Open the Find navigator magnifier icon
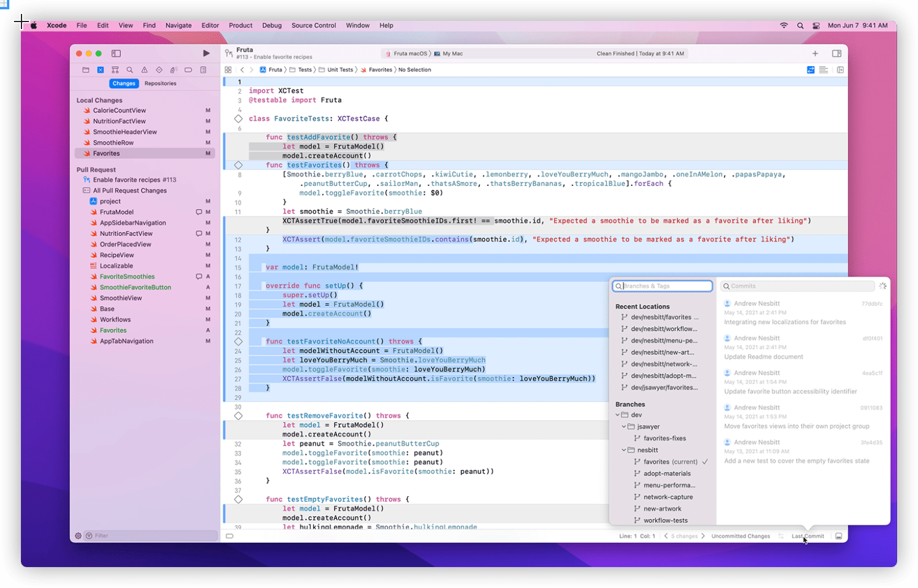Image resolution: width=918 pixels, height=588 pixels. (x=130, y=70)
